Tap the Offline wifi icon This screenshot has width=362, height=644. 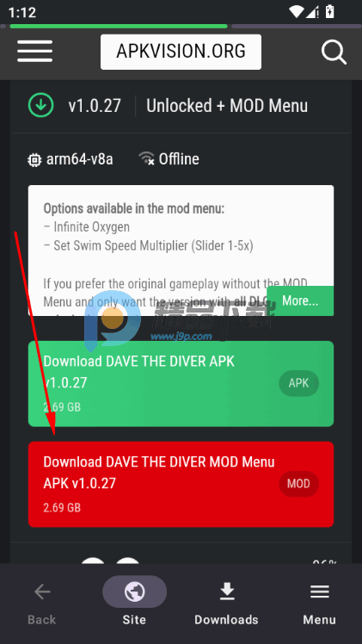point(146,158)
